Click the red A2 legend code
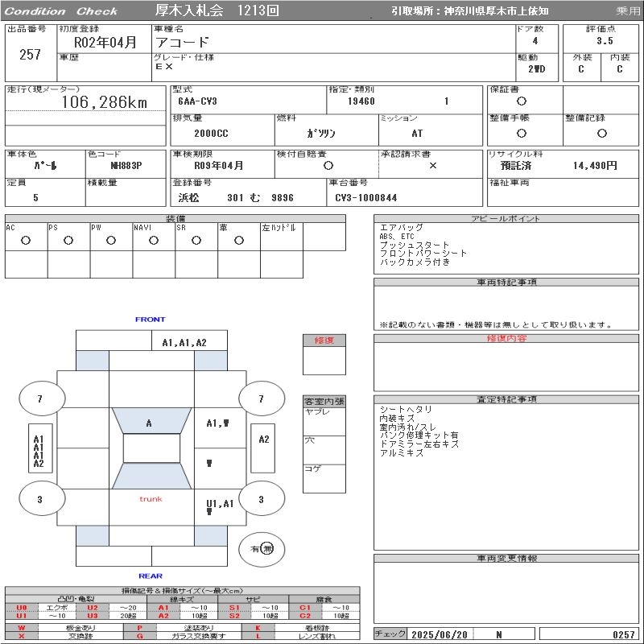The width and height of the screenshot is (644, 644). [163, 616]
